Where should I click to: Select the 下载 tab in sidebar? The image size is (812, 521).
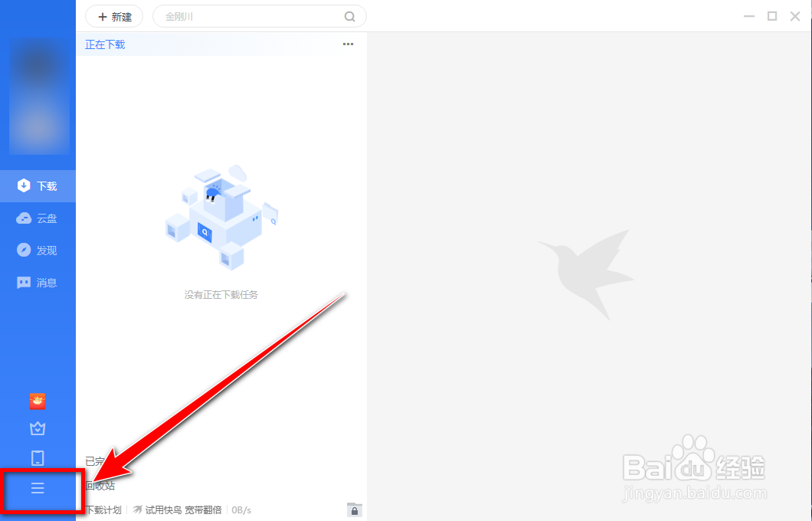click(38, 186)
